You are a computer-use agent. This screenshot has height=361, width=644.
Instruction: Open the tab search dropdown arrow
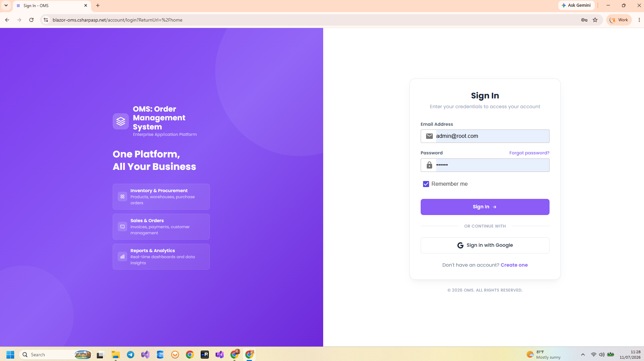click(x=6, y=5)
